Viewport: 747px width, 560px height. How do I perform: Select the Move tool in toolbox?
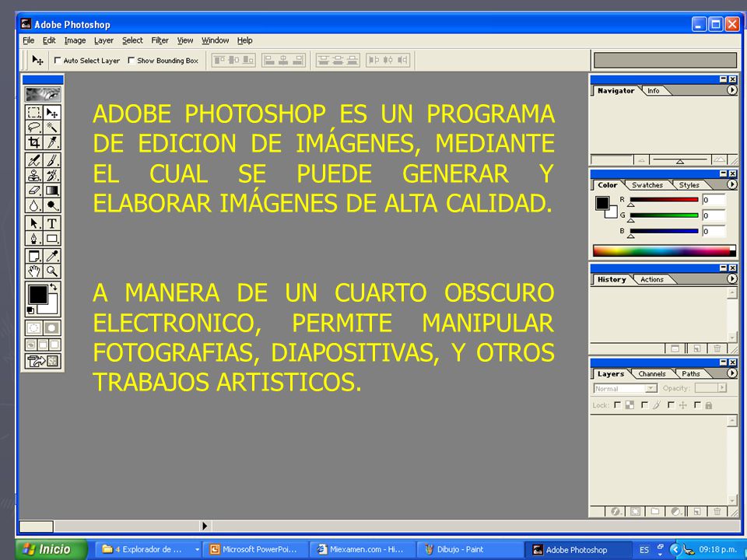[51, 112]
